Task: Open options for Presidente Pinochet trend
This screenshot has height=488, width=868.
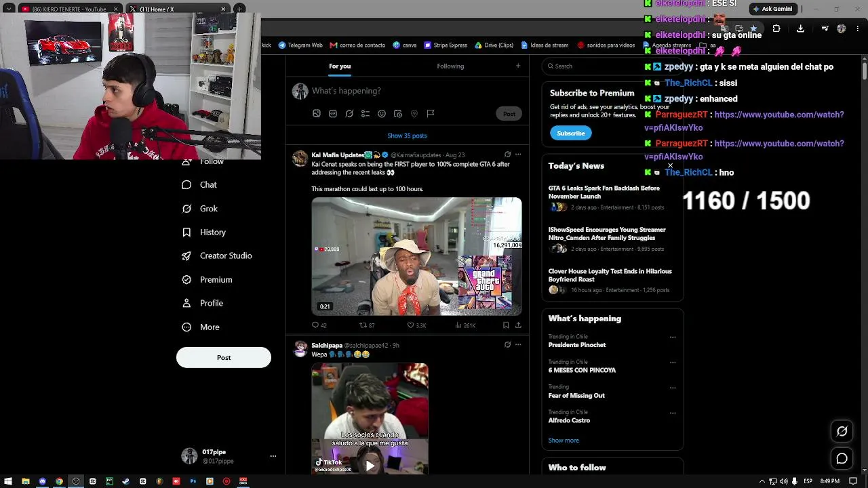Action: (x=673, y=337)
